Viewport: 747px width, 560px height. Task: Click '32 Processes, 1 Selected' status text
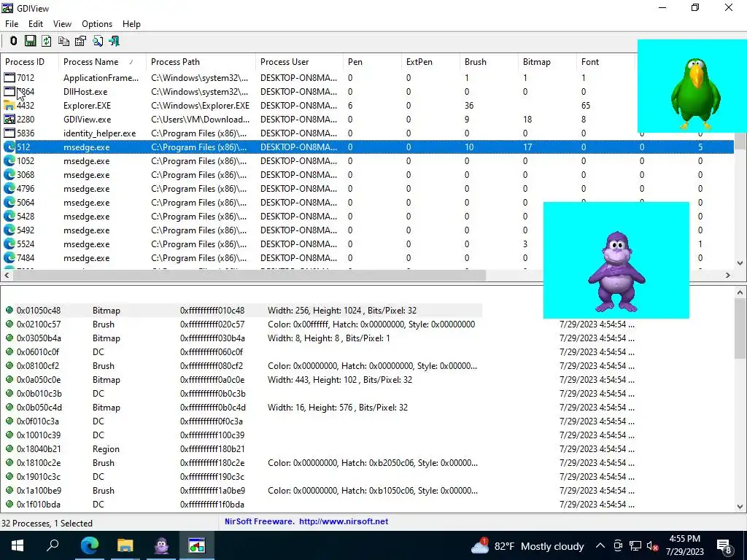tap(47, 524)
